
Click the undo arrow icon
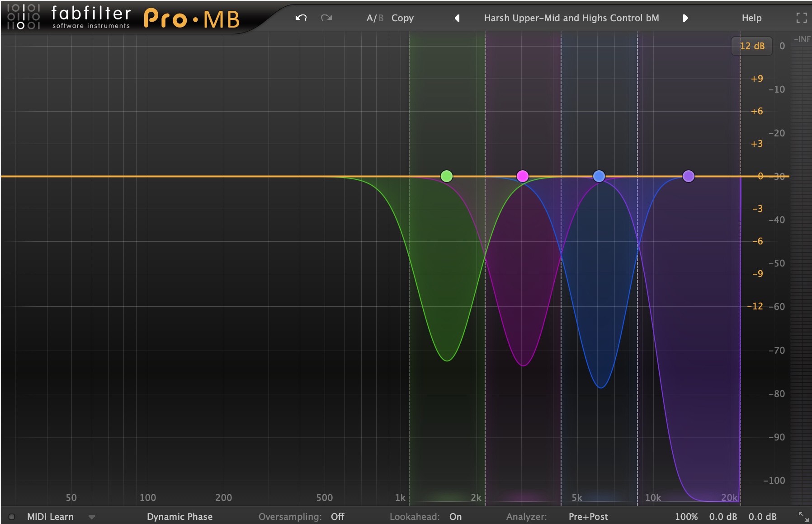click(301, 18)
